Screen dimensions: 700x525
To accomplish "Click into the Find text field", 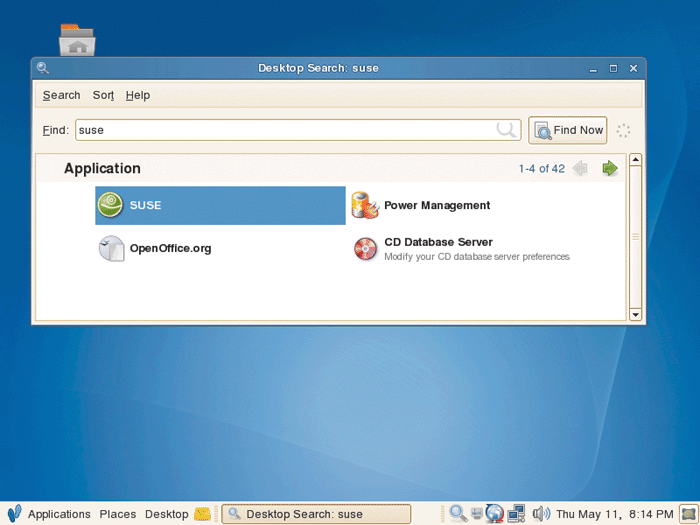I will pos(298,130).
